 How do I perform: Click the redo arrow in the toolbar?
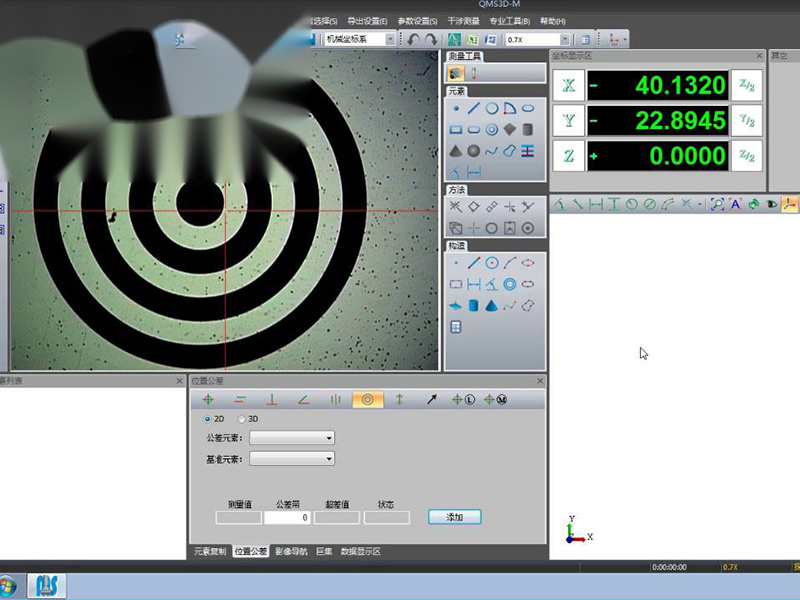tap(432, 39)
